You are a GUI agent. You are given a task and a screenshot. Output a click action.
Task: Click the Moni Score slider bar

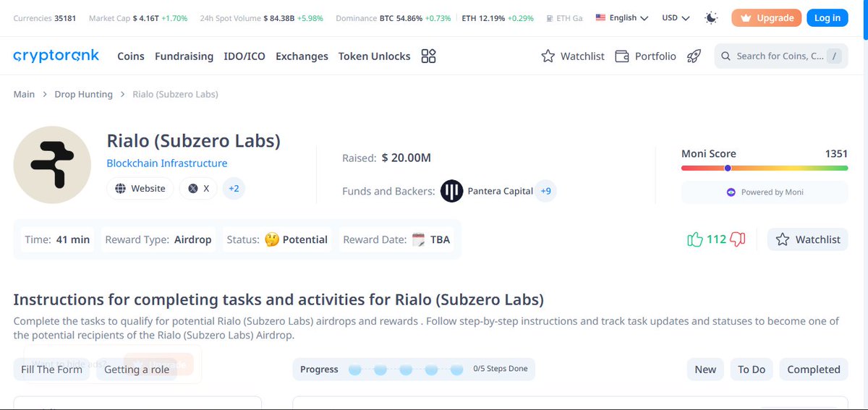click(x=765, y=168)
